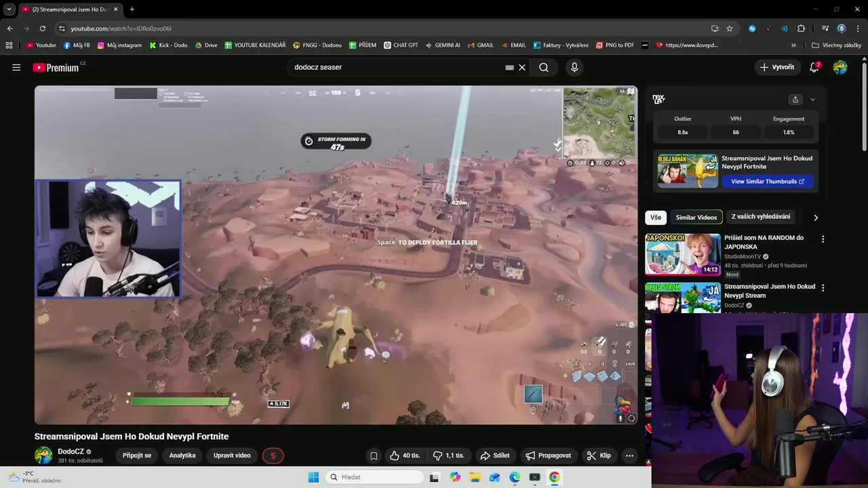The image size is (868, 488).
Task: Open a new browser tab
Action: point(132,9)
